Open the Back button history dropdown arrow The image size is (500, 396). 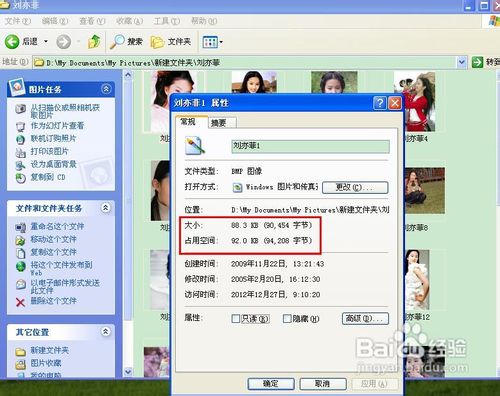click(x=46, y=42)
